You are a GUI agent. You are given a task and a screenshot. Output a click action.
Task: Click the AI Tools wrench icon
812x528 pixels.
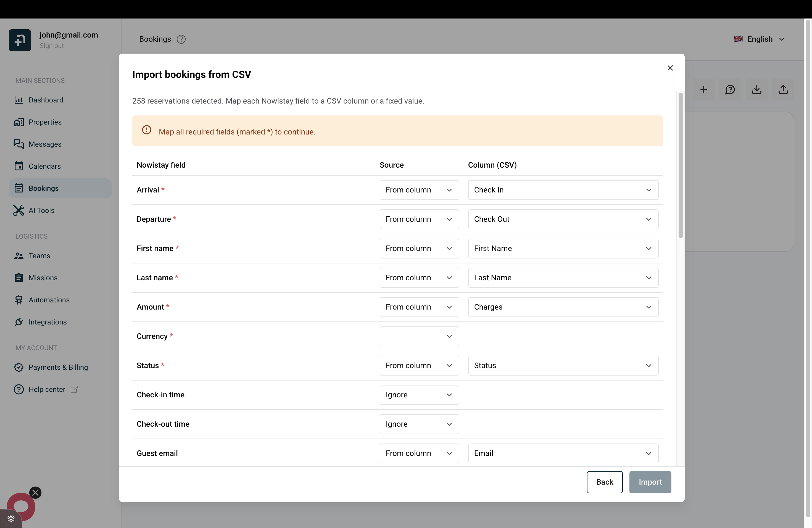[x=19, y=210]
